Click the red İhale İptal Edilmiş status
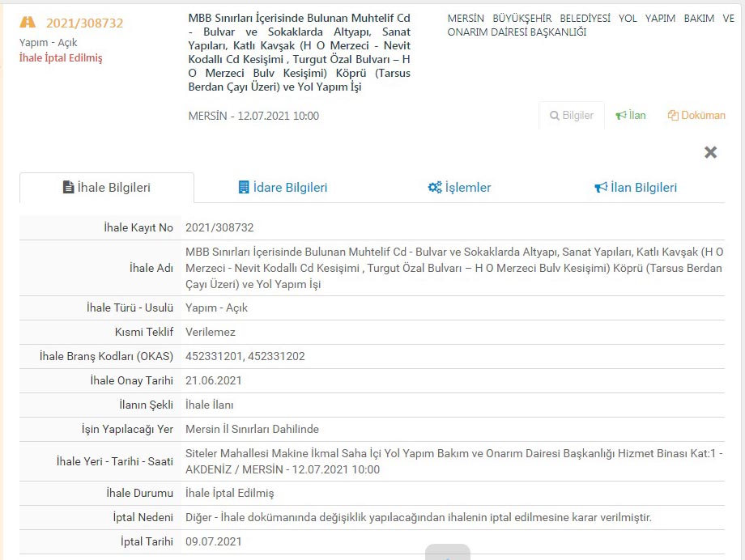745x560 pixels. [61, 58]
